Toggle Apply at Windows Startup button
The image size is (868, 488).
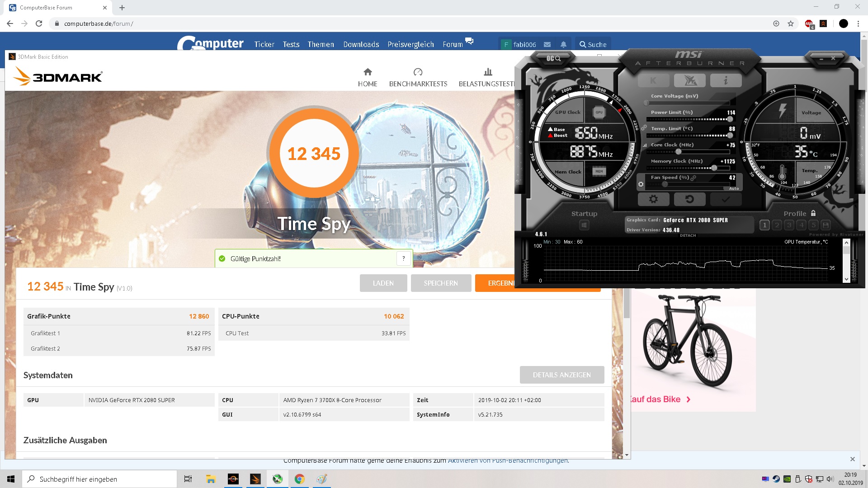coord(584,225)
